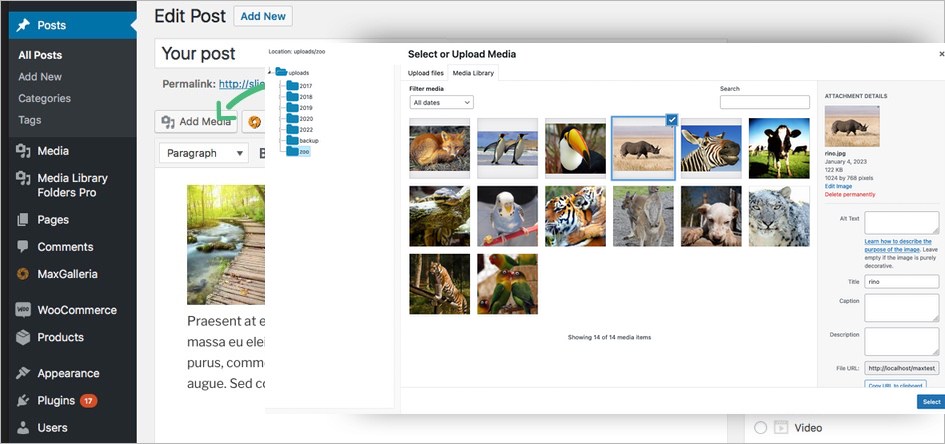Open Media in the sidebar
This screenshot has height=444, width=945.
click(x=52, y=151)
